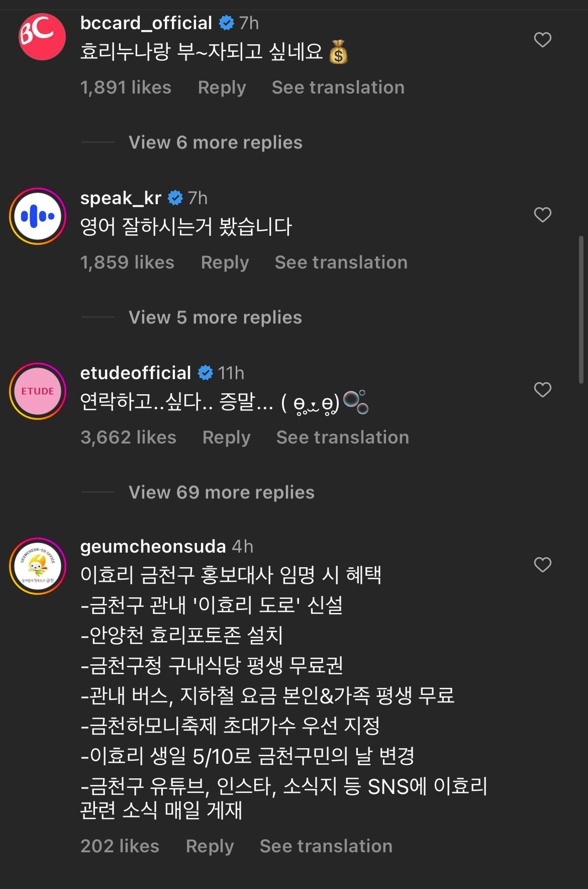Expand 5 more replies under speak_kr
The height and width of the screenshot is (889, 588).
point(215,318)
